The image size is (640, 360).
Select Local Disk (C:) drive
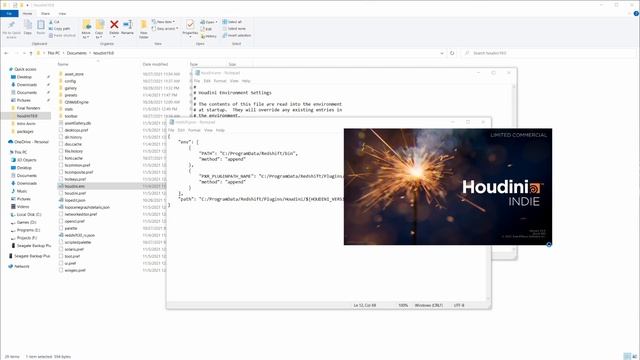29,214
